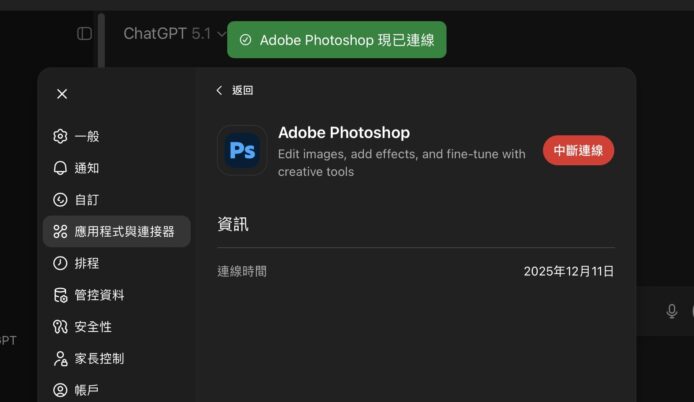This screenshot has height=402, width=694.
Task: Open the 安全性 settings tab
Action: pos(93,327)
